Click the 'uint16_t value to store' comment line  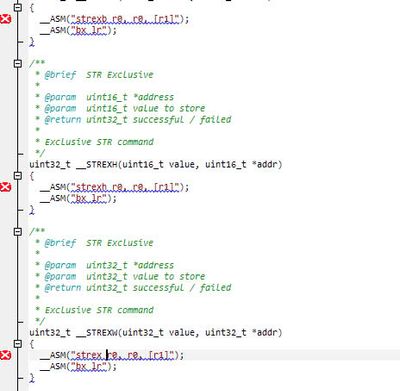pos(146,108)
